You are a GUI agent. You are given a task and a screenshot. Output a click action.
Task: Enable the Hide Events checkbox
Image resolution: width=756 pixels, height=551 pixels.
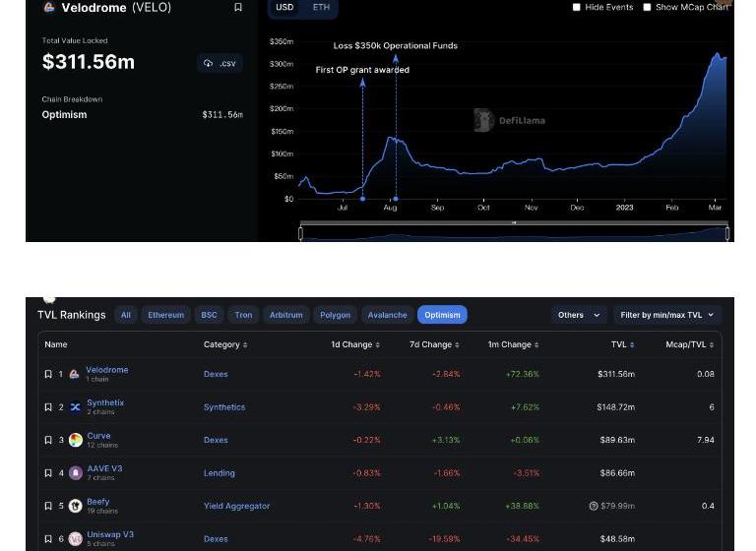click(x=577, y=7)
